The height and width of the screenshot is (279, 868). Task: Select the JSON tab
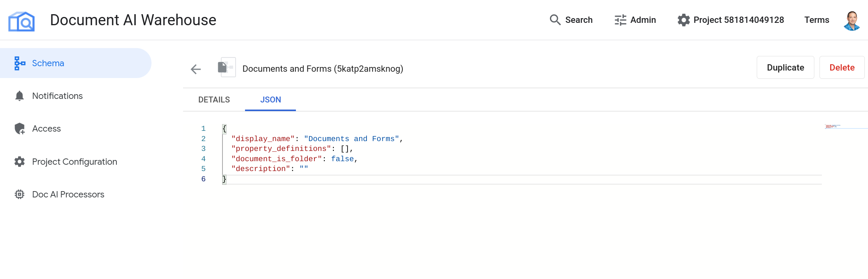(x=270, y=100)
